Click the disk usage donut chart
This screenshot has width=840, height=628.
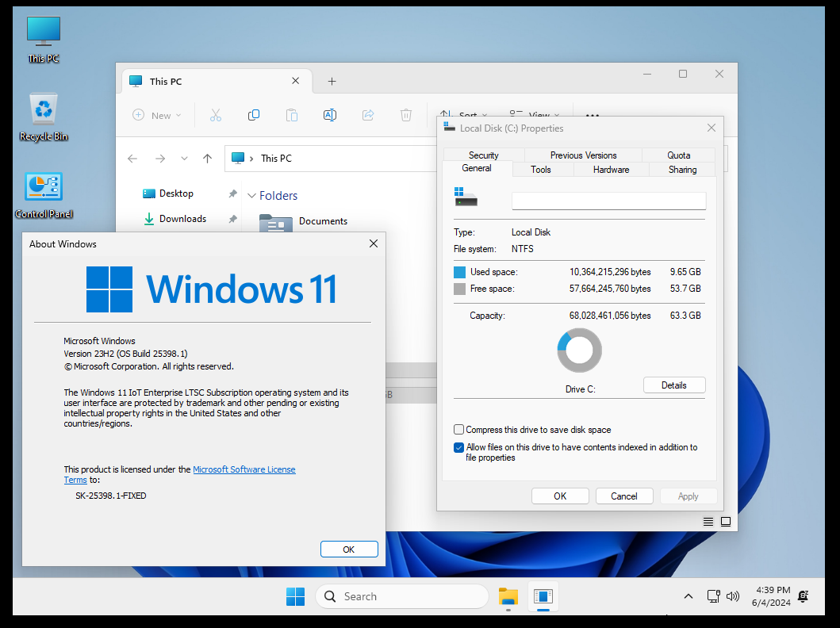point(580,350)
